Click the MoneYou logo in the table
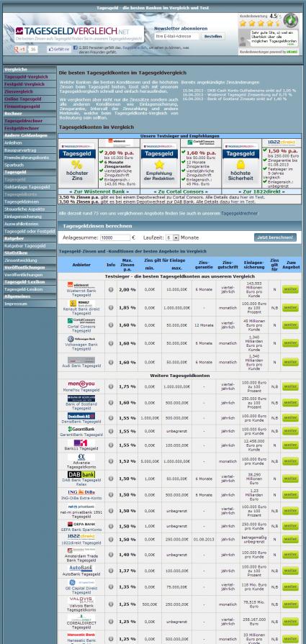The height and width of the screenshot is (644, 306). pos(81,384)
